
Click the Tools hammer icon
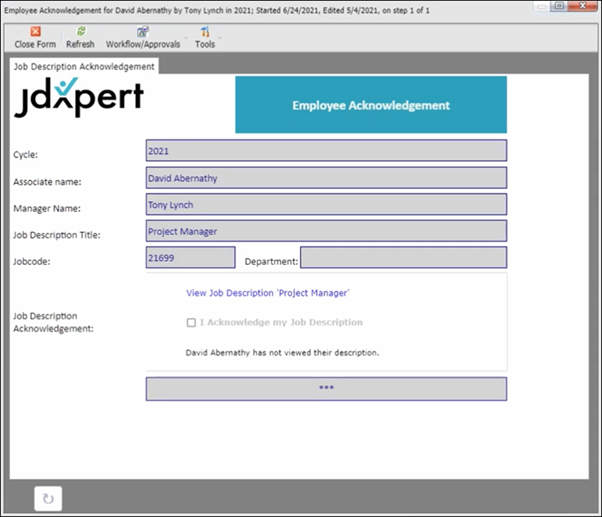205,31
